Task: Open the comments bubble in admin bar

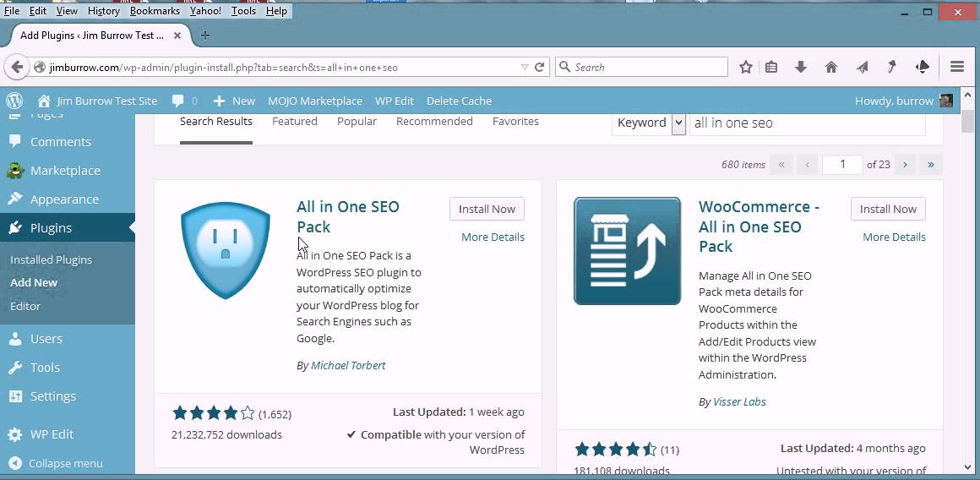Action: click(x=184, y=101)
